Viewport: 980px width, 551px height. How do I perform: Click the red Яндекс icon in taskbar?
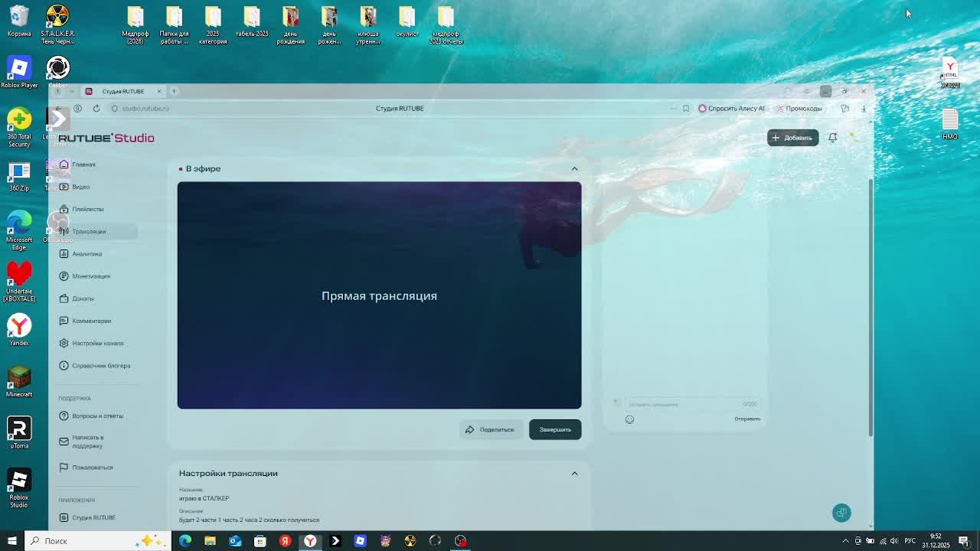(x=285, y=541)
